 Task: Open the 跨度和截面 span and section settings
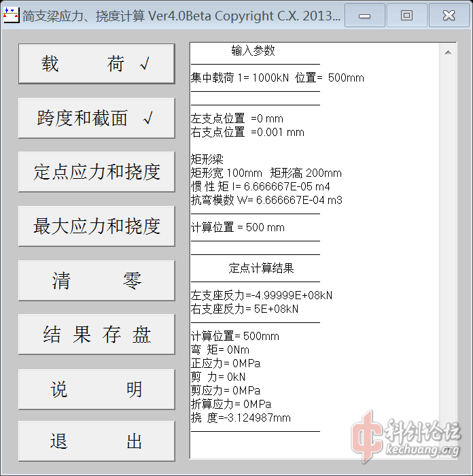(96, 118)
